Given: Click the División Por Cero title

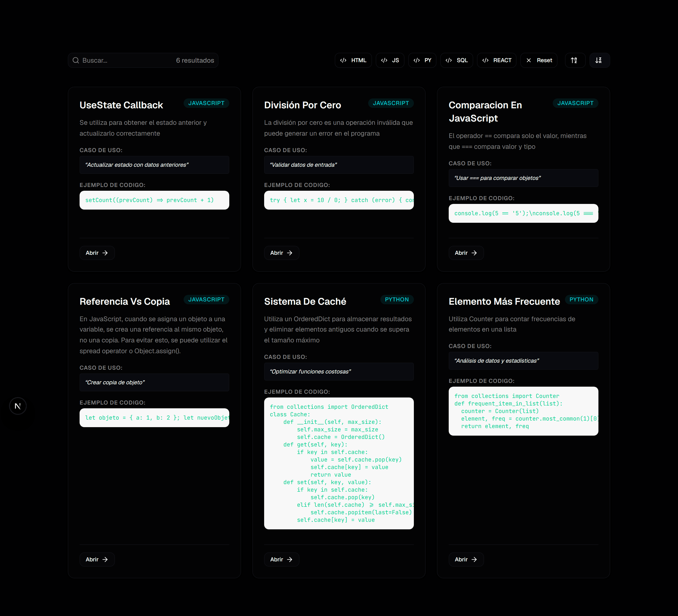Looking at the screenshot, I should [302, 105].
